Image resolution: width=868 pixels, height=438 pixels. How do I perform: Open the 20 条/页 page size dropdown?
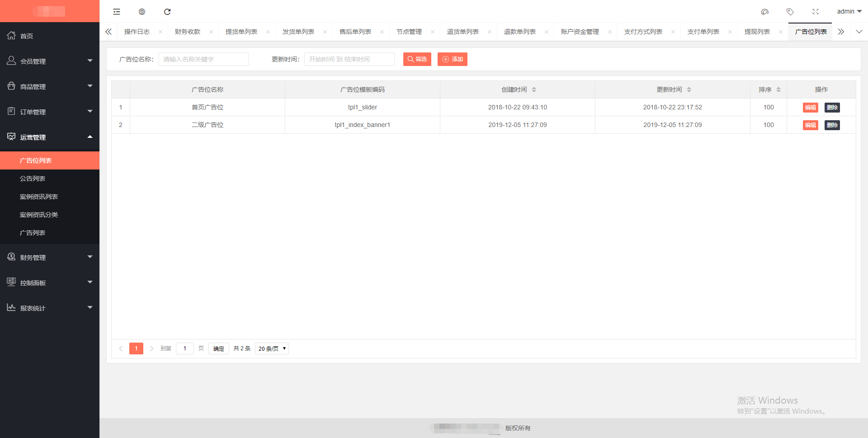[272, 349]
